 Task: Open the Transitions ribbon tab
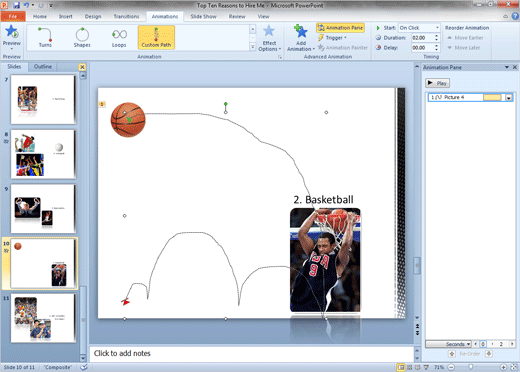[x=126, y=16]
